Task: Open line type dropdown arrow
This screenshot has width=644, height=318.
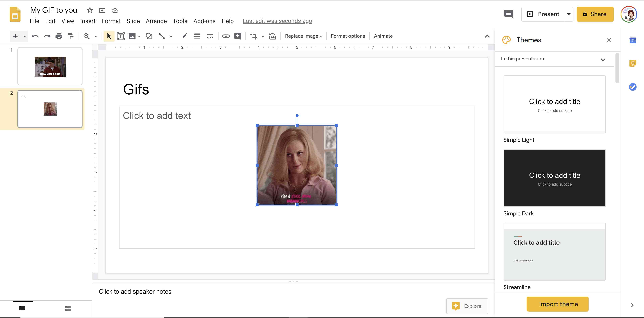Action: click(x=171, y=37)
